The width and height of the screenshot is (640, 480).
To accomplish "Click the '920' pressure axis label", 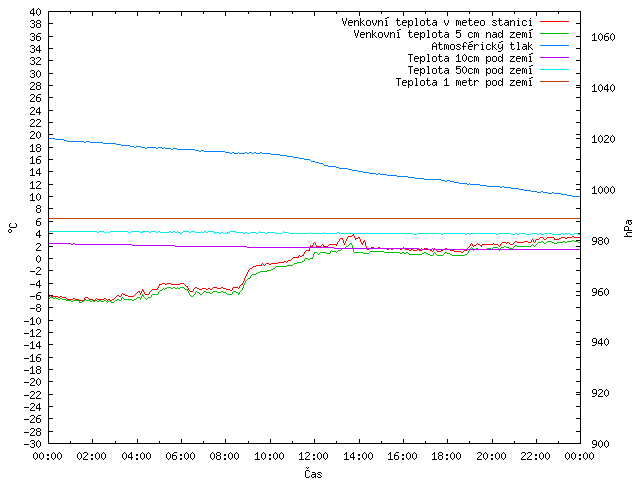I will tap(600, 393).
